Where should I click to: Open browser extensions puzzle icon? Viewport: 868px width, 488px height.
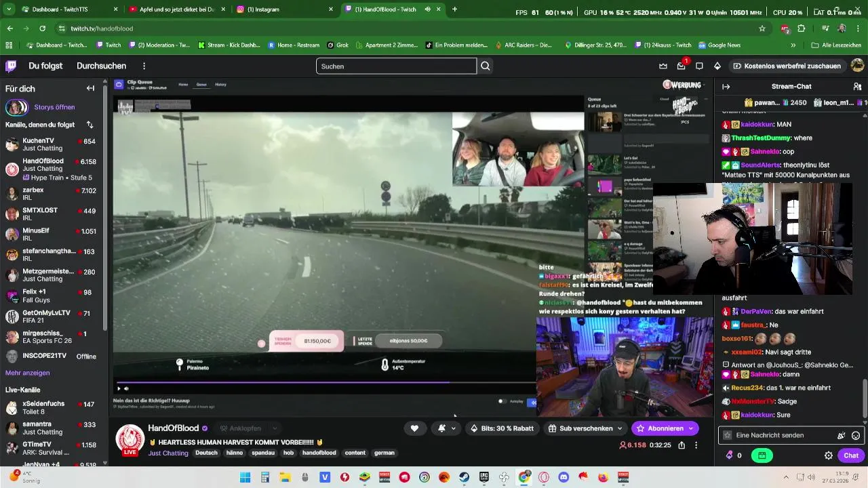point(802,28)
